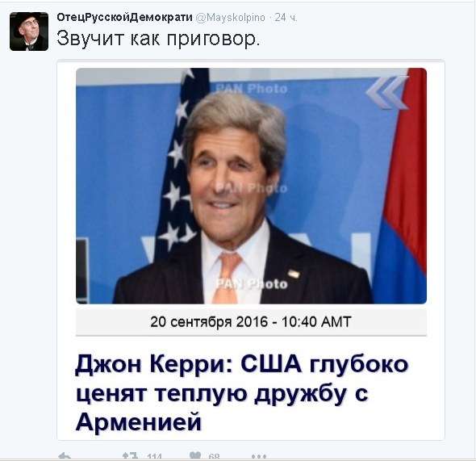This screenshot has width=476, height=461.
Task: Open the headline Джон Керри: США глубоко ценят
Action: [242, 393]
